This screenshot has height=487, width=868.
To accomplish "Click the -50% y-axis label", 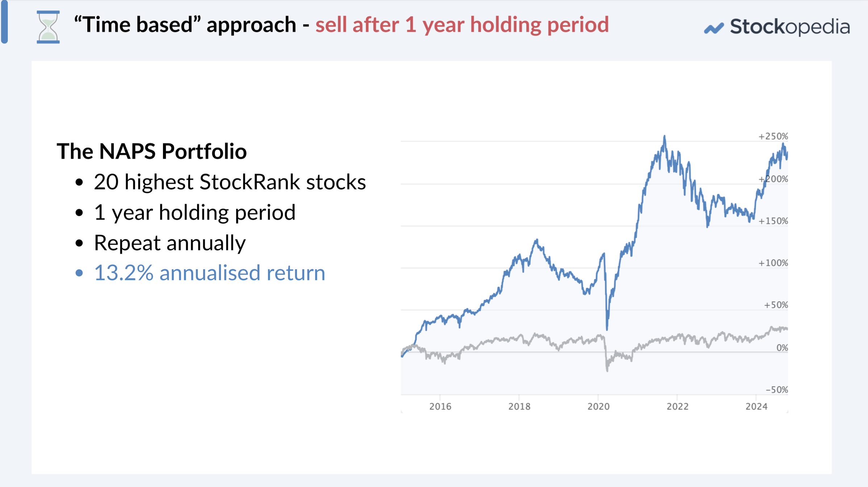I will coord(777,390).
